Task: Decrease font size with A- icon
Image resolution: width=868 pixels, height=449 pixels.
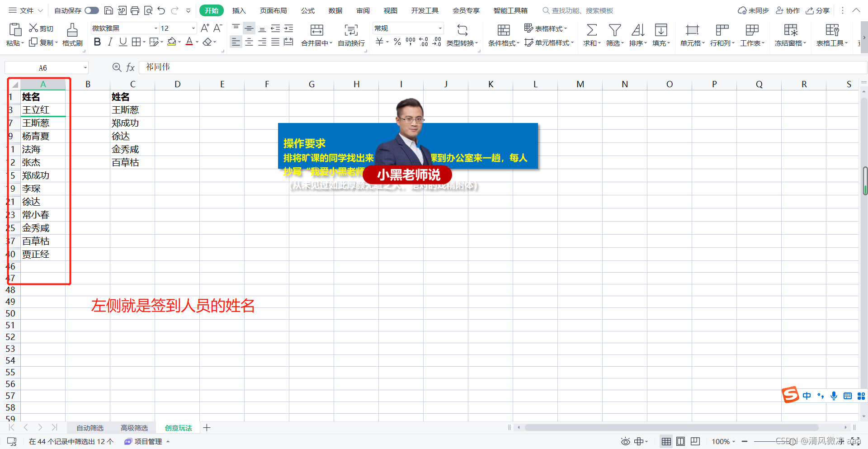Action: [x=217, y=28]
